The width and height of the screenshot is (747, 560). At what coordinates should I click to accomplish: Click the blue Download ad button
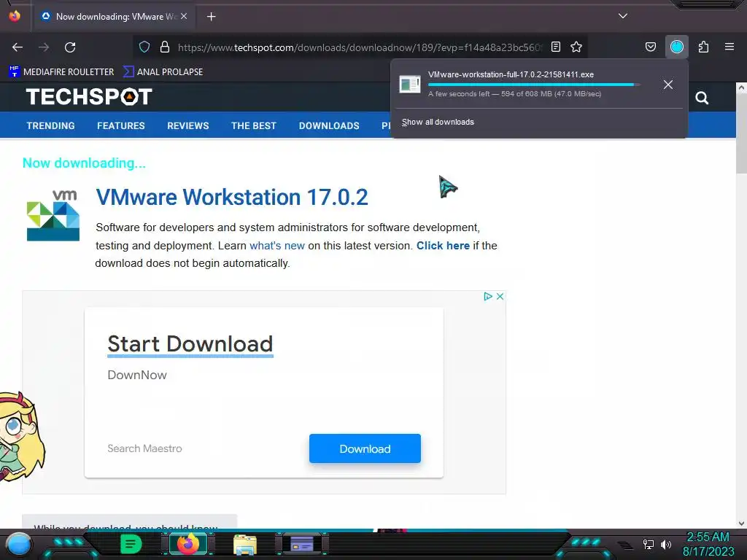coord(365,448)
